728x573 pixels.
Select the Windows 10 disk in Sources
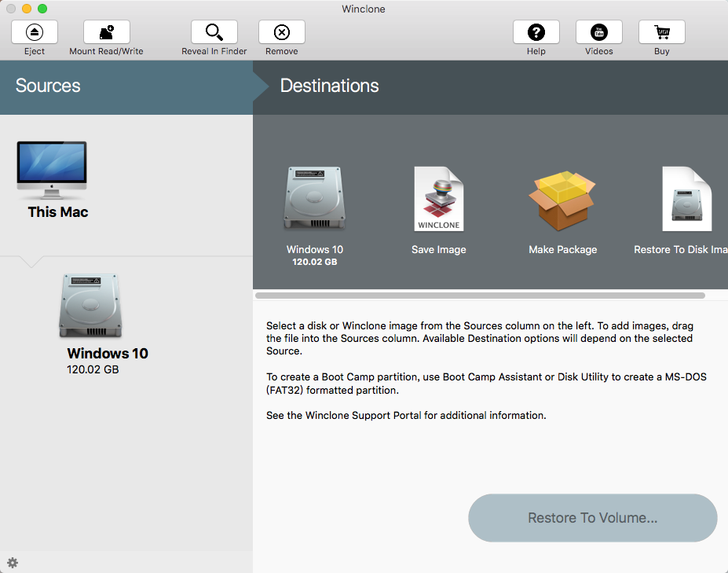point(90,305)
